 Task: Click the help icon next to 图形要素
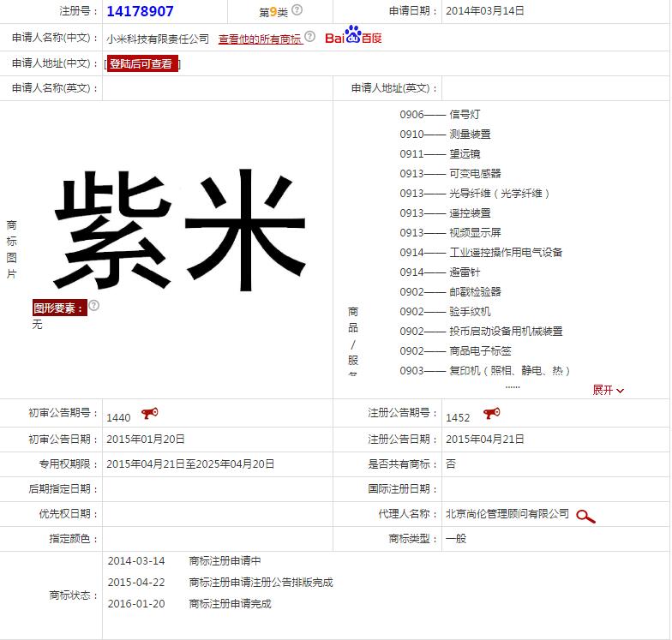pos(94,306)
